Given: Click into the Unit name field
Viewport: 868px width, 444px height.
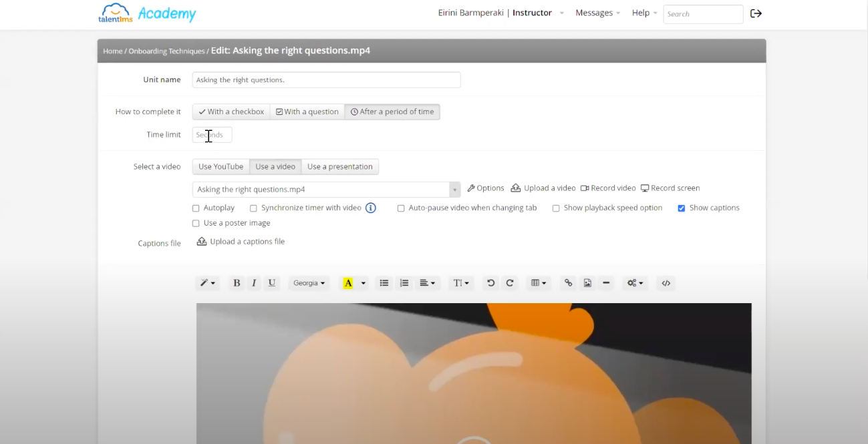Looking at the screenshot, I should pos(327,80).
